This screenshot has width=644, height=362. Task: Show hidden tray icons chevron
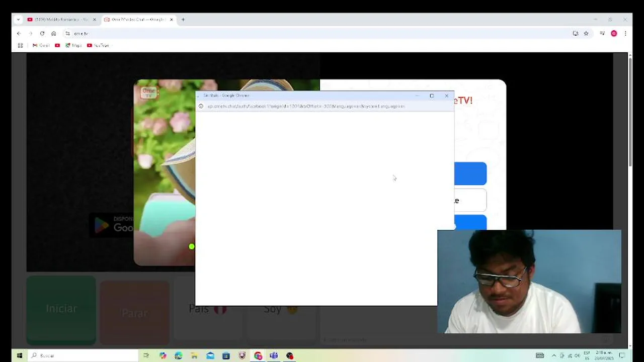tap(554, 355)
